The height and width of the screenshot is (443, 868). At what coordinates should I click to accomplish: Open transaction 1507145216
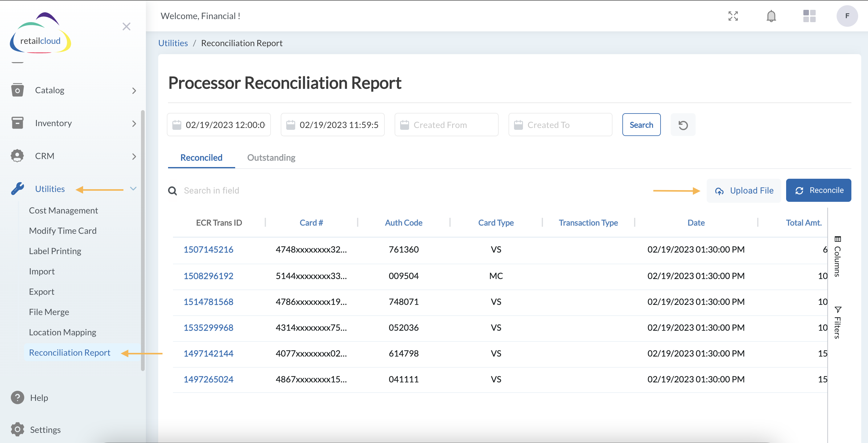(208, 249)
